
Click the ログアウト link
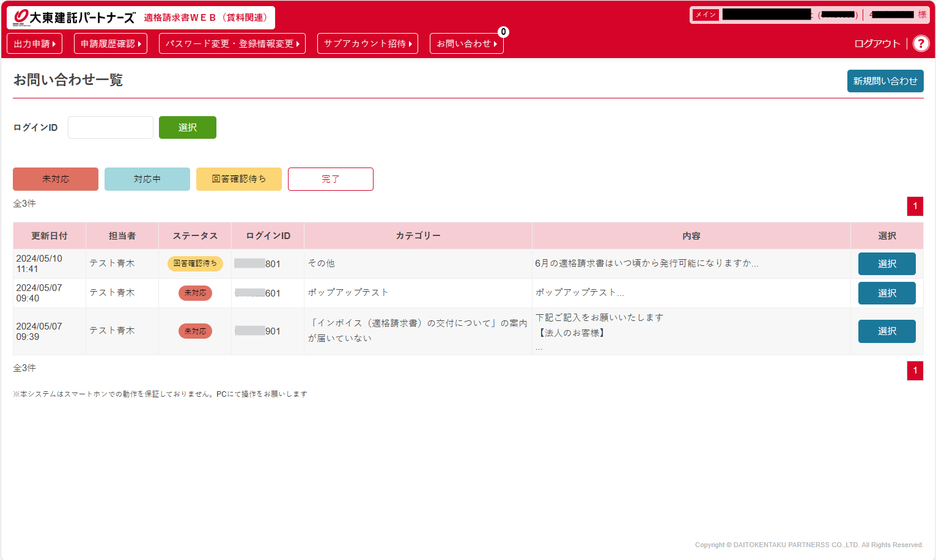pos(877,43)
